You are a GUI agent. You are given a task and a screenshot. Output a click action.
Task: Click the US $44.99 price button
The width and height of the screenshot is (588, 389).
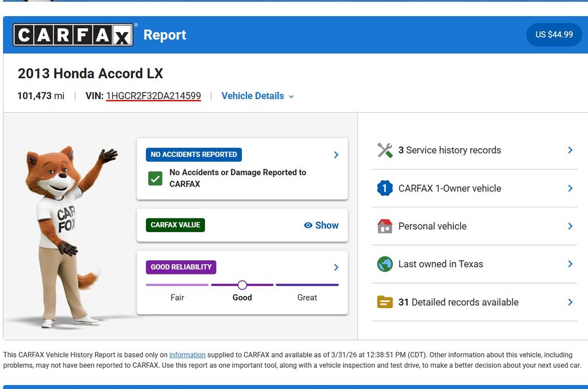(554, 34)
